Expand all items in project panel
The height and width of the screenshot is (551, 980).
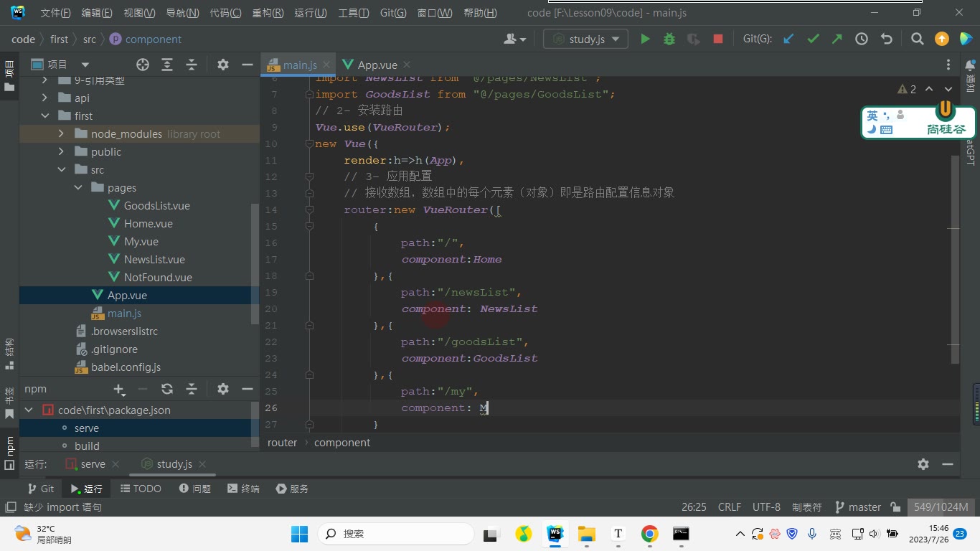tap(167, 65)
